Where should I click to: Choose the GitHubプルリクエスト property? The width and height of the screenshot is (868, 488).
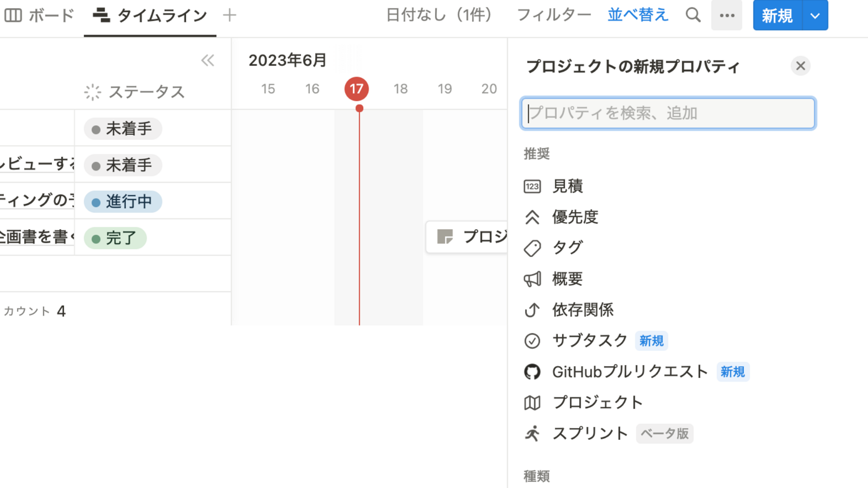coord(629,372)
